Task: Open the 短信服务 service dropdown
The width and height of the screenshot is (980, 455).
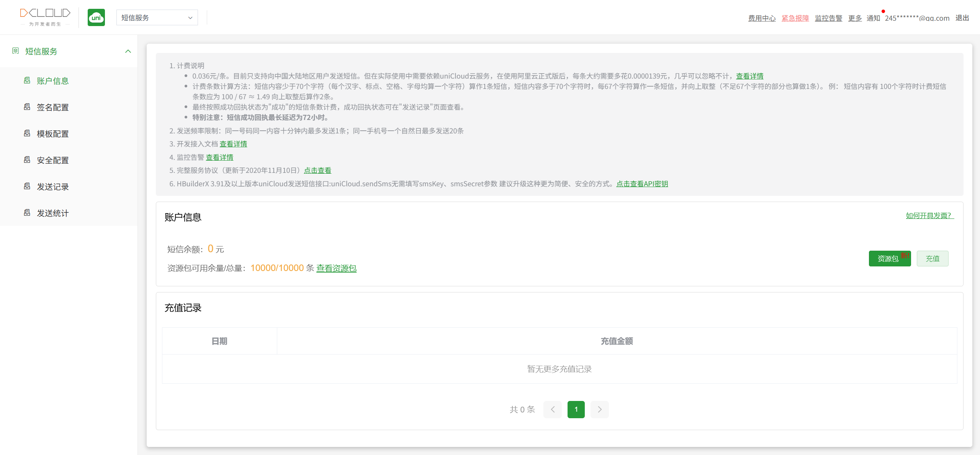Action: tap(157, 18)
